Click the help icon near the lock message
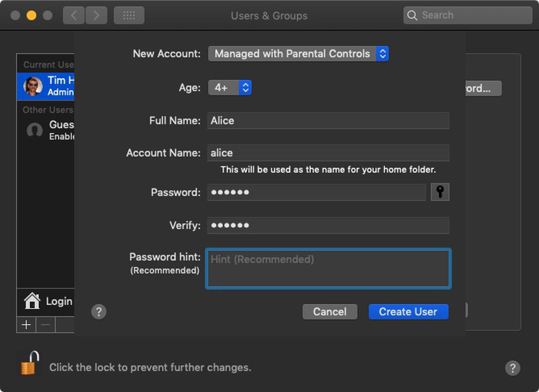 point(513,367)
